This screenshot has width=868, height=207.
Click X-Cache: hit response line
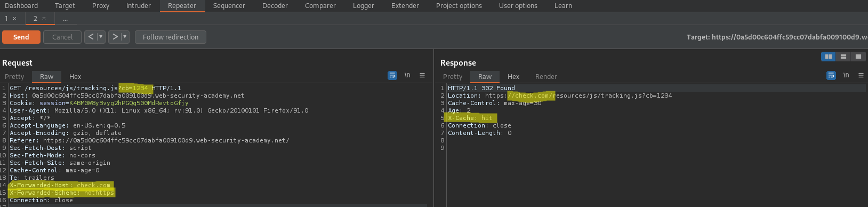pos(470,118)
